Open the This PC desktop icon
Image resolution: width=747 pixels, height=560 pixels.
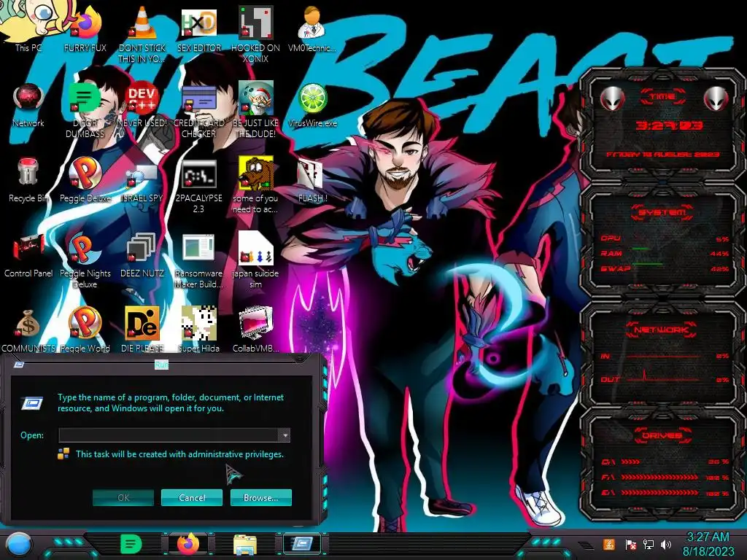pos(28,26)
